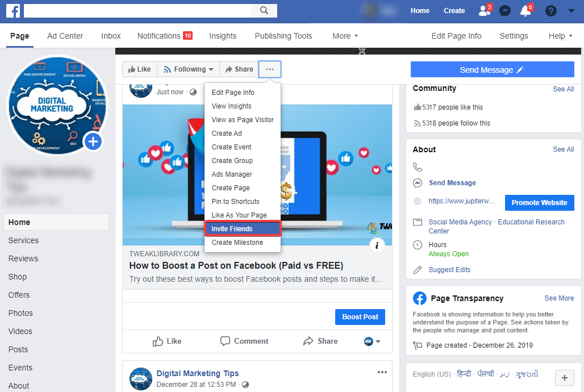Add a new profile photo via plus icon
This screenshot has width=584, height=392.
coord(93,141)
